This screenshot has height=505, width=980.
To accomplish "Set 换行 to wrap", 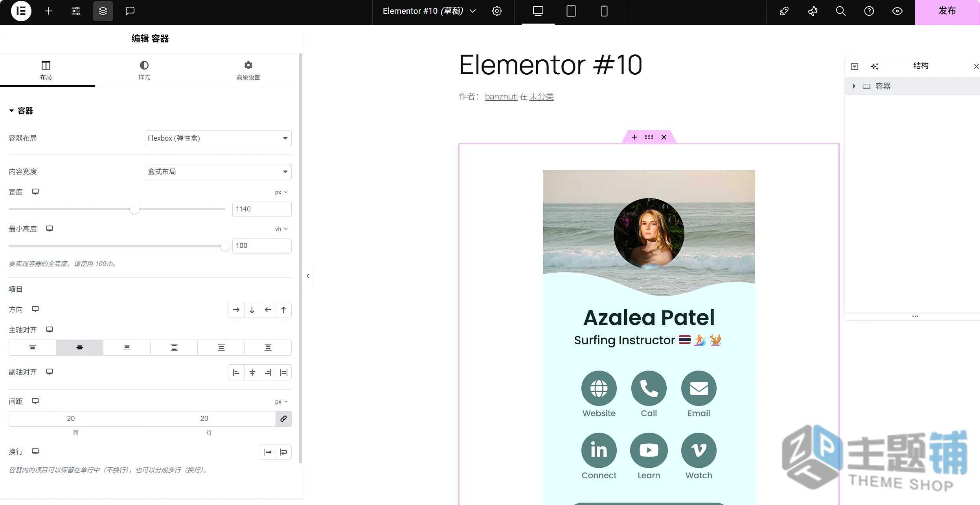I will coord(283,452).
